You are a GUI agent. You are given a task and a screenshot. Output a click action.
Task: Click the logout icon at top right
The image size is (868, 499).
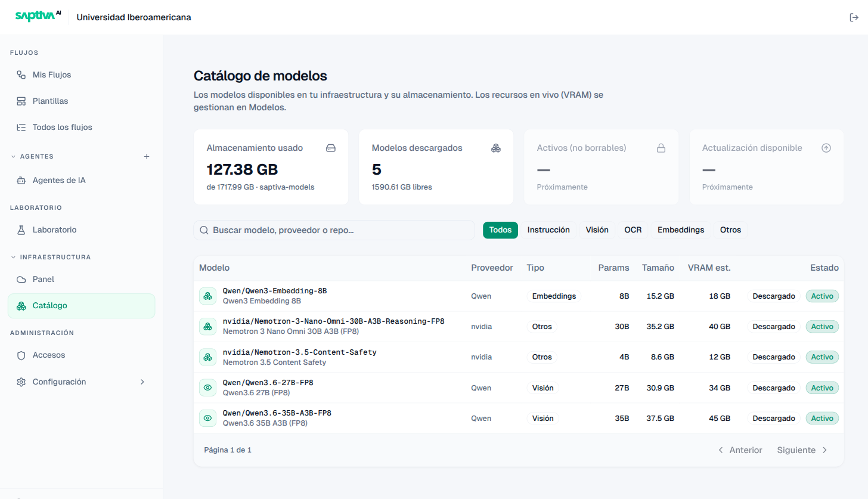[854, 17]
